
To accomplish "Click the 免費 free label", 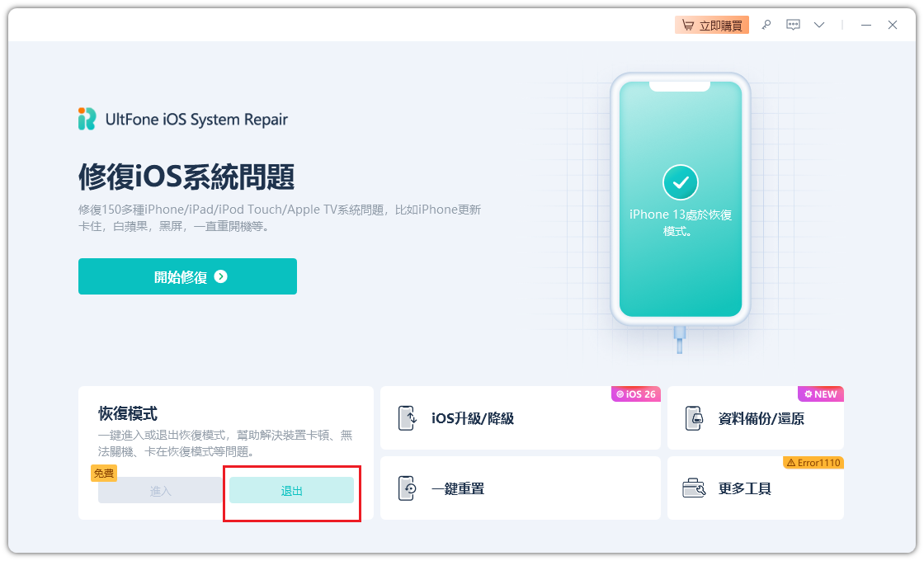I will [105, 474].
